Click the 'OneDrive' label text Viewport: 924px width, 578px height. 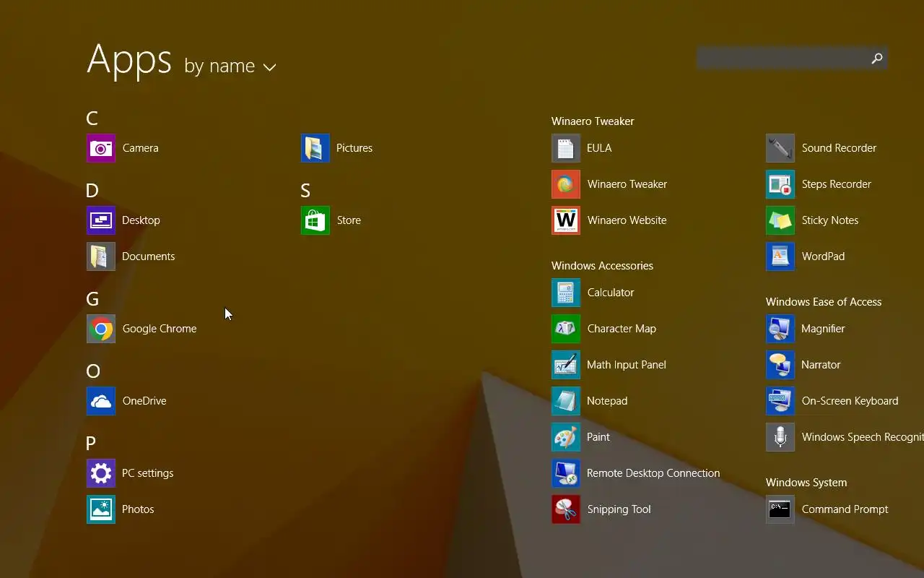(144, 401)
